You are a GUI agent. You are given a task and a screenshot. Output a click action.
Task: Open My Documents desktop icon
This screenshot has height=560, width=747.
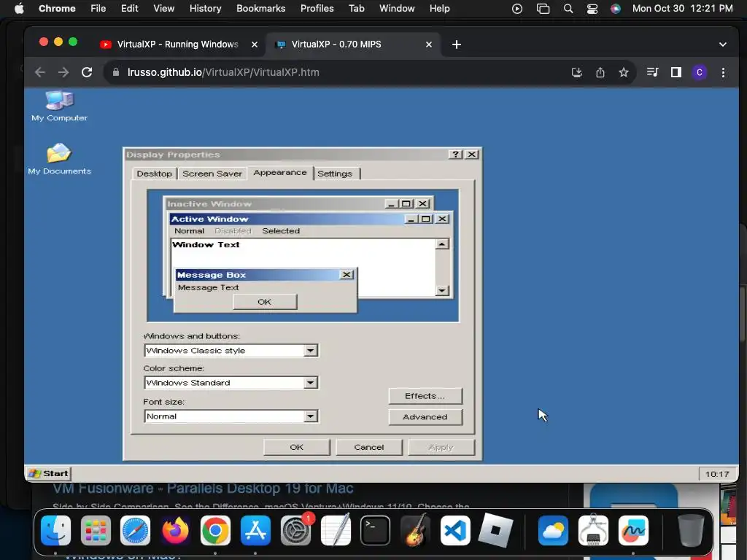click(x=59, y=159)
